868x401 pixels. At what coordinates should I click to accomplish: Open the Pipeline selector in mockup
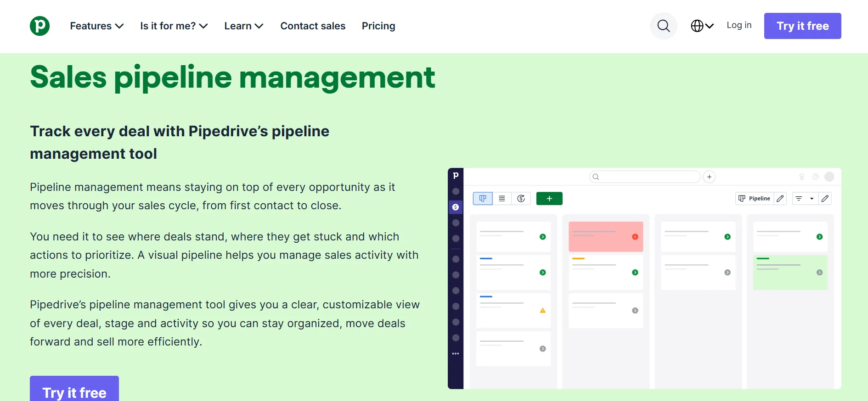pyautogui.click(x=754, y=198)
